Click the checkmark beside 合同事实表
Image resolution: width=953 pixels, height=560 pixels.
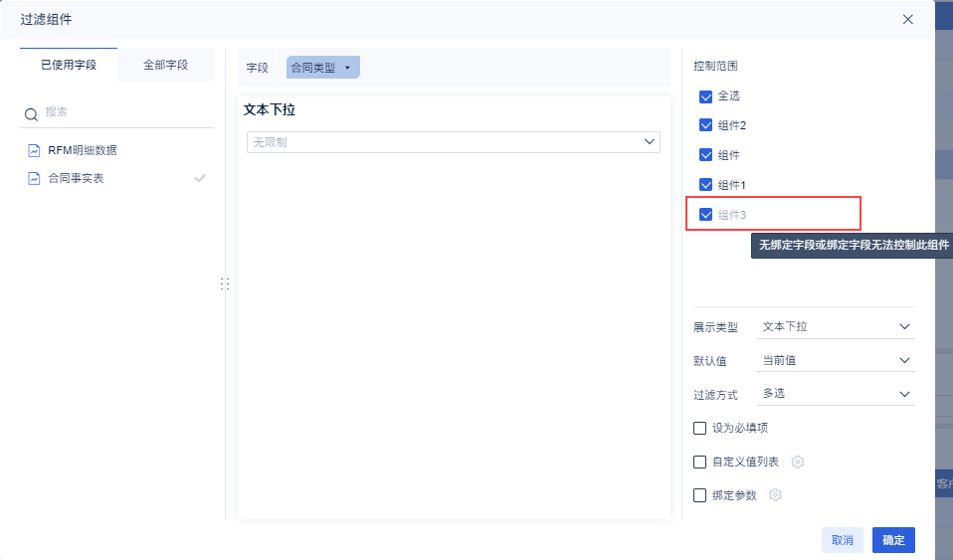coord(200,178)
